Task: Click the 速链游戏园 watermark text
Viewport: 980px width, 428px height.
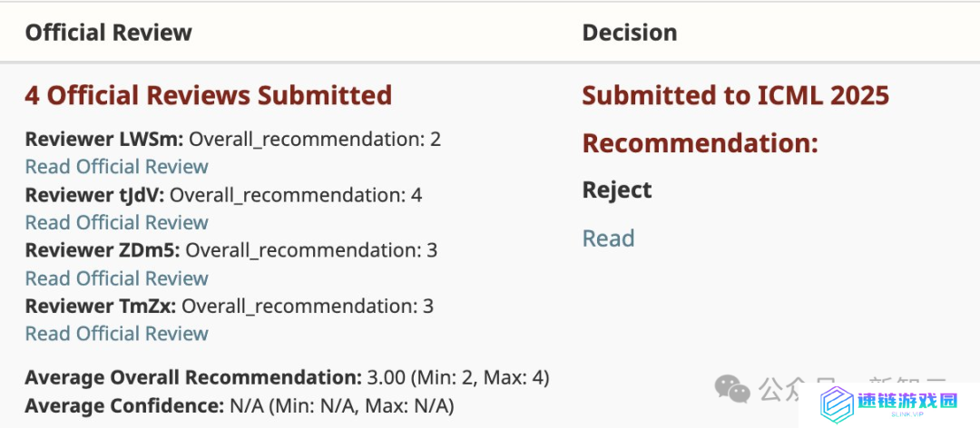Action: (x=908, y=401)
